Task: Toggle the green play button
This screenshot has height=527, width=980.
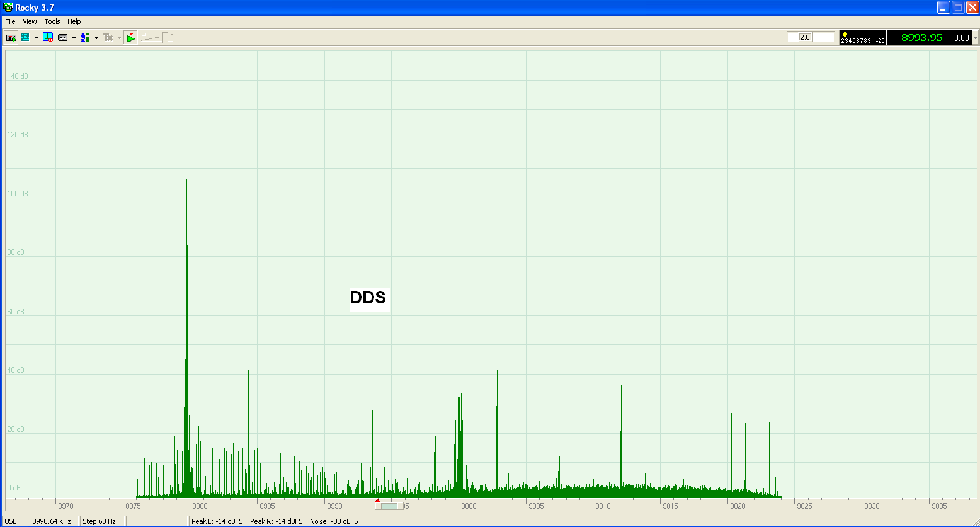Action: tap(130, 38)
